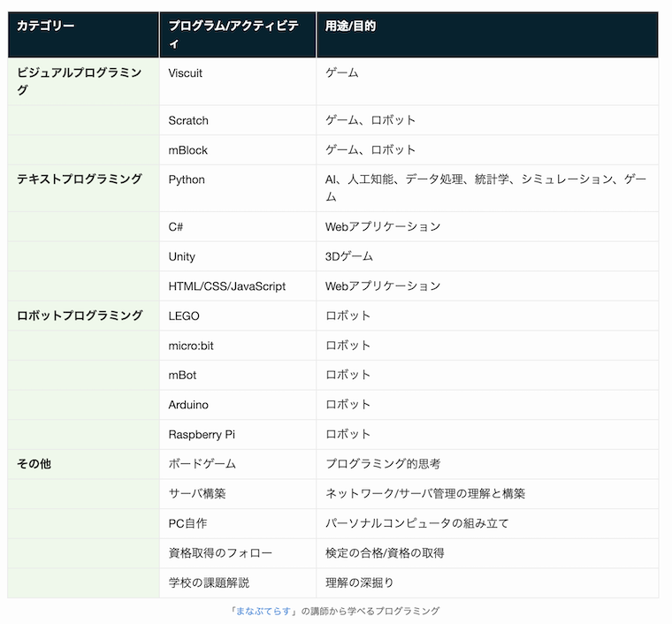Click the Raspberry Pi cell
Image resolution: width=672 pixels, height=624 pixels.
tap(238, 434)
